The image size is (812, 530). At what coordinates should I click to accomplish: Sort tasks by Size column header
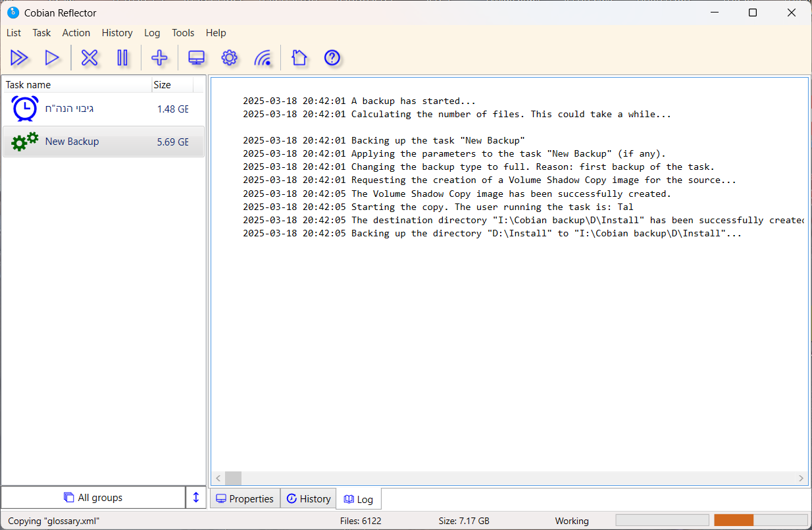[x=162, y=85]
